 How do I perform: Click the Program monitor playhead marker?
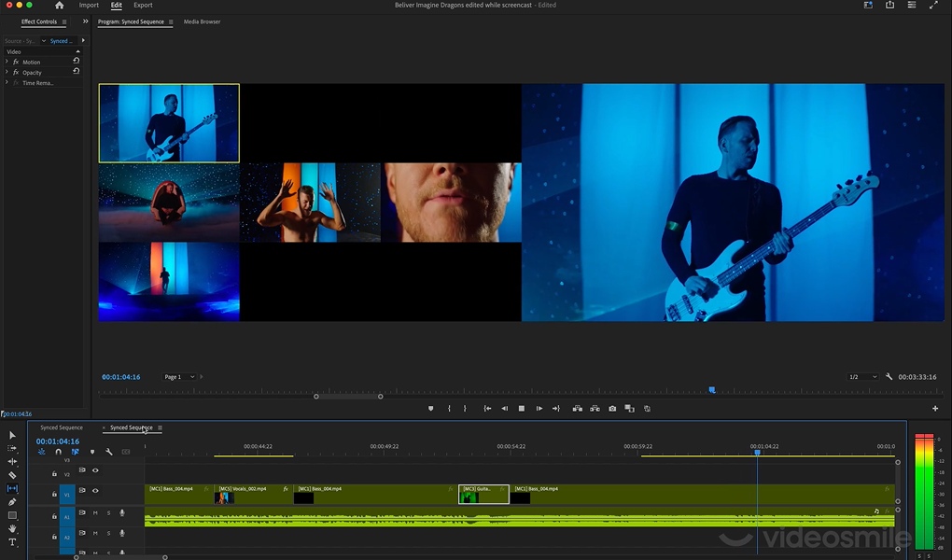tap(712, 390)
